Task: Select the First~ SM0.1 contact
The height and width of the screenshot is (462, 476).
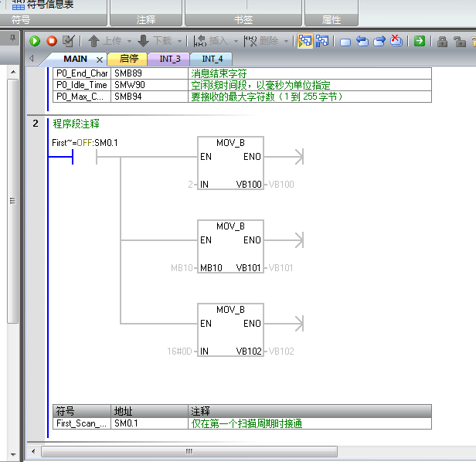Action: 83,158
